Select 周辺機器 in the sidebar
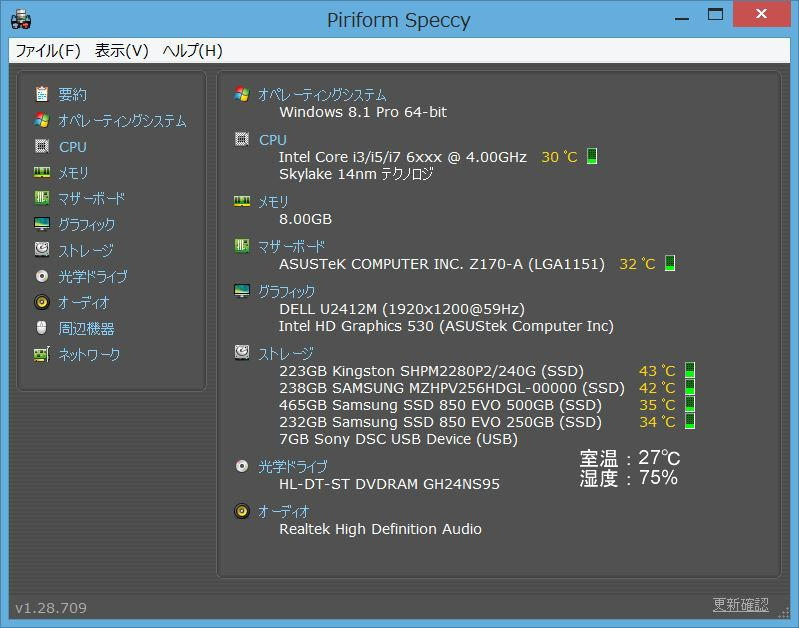This screenshot has height=628, width=799. coord(86,328)
